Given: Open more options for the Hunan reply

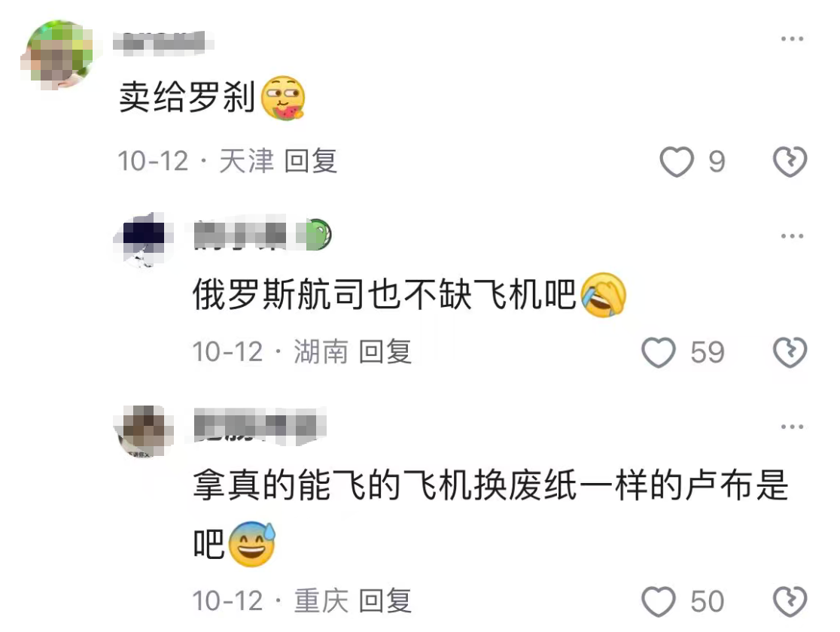Looking at the screenshot, I should click(792, 235).
